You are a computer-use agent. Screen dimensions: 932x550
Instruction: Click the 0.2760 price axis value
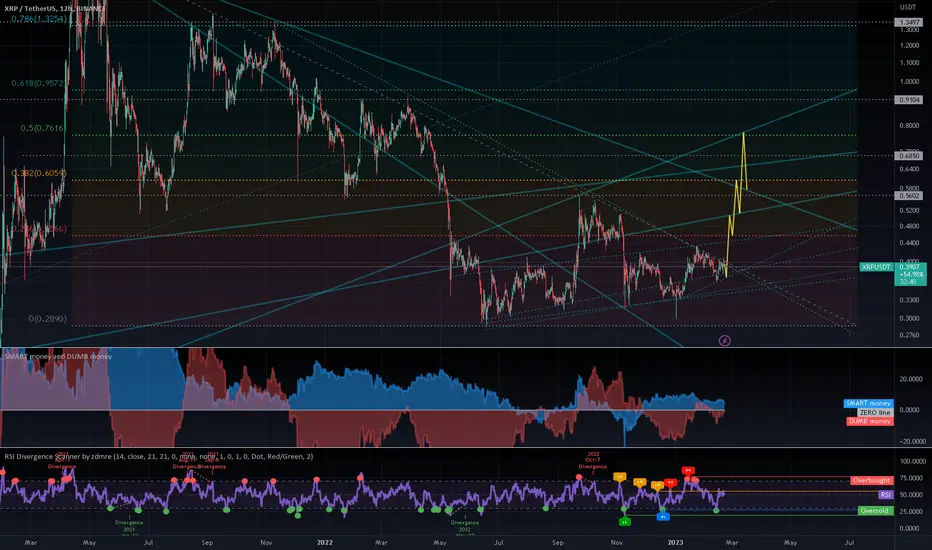(909, 335)
